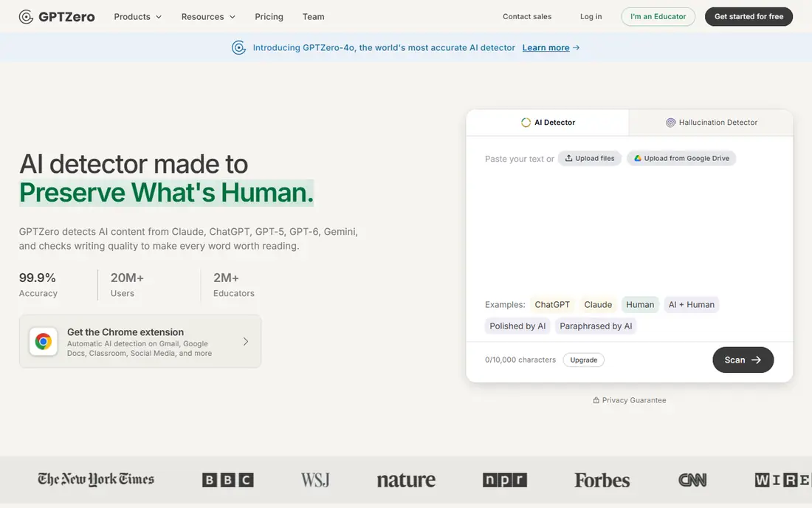This screenshot has width=812, height=508.
Task: Click Upload from Google Drive button
Action: [681, 158]
